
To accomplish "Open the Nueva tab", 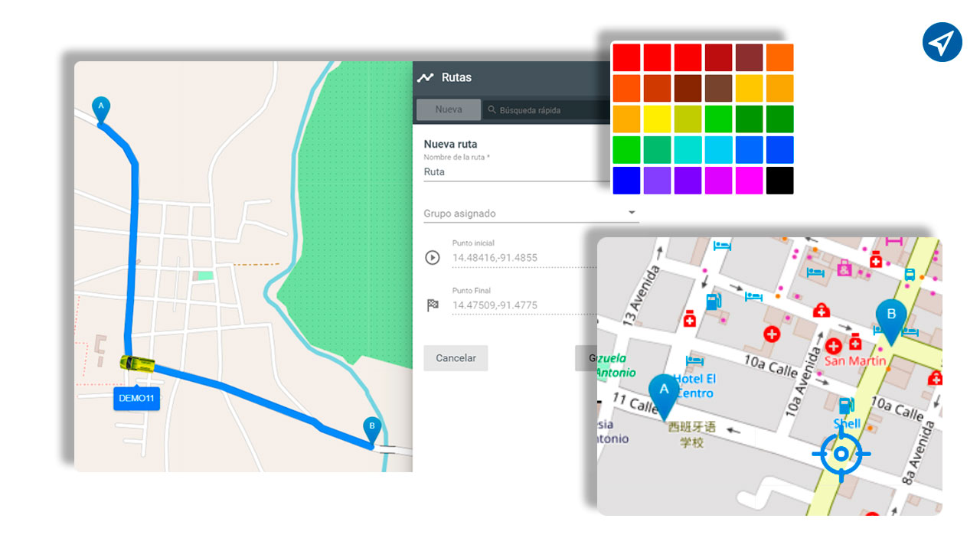I will [449, 109].
